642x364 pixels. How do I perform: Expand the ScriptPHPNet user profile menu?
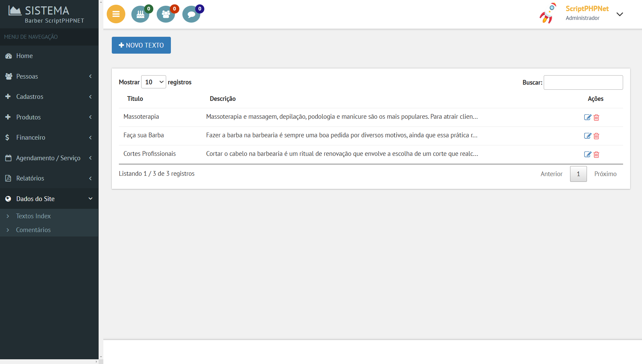coord(619,14)
